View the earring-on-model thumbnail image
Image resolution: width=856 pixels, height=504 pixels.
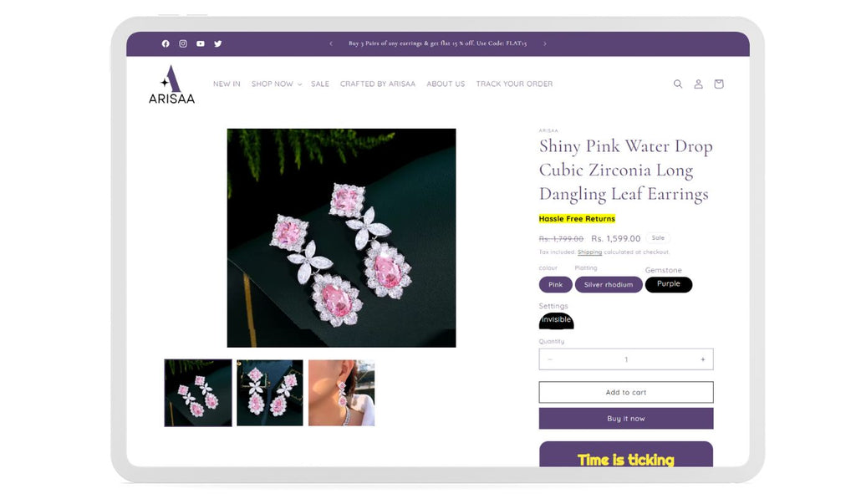click(342, 393)
